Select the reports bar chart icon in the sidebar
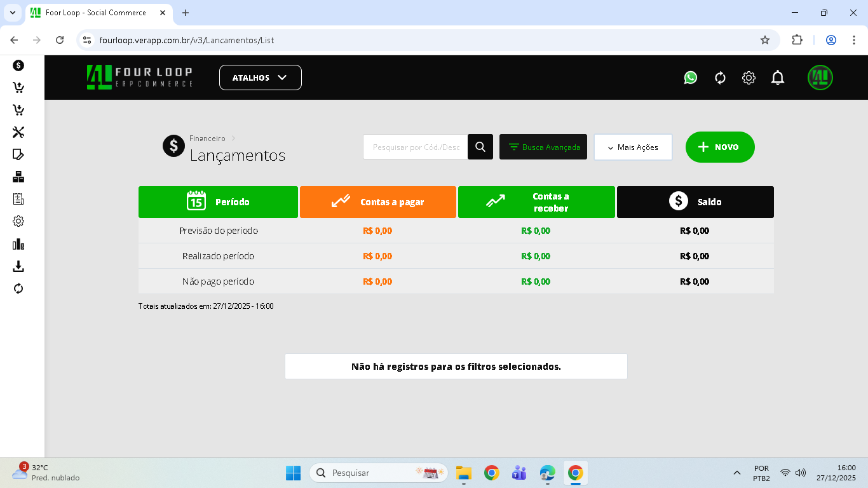 click(x=18, y=243)
